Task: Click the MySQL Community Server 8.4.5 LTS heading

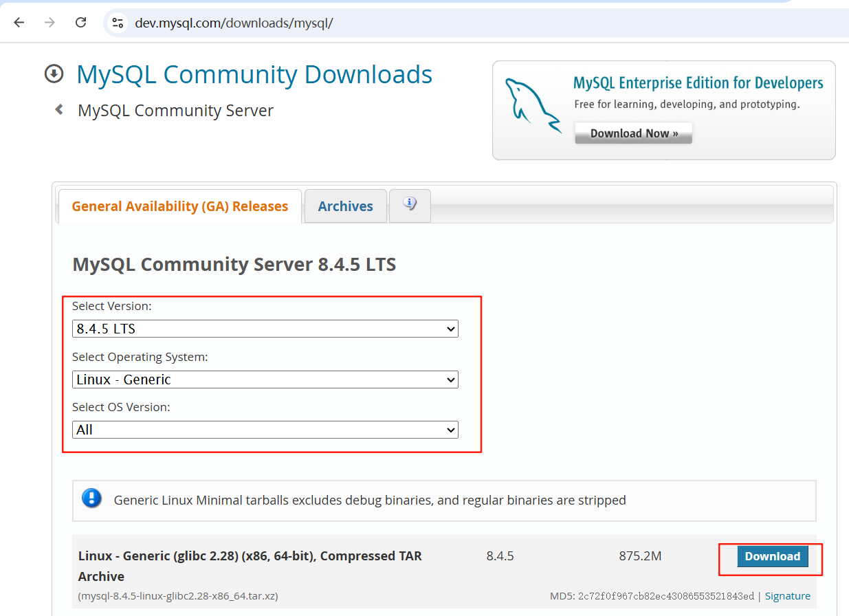Action: click(x=234, y=264)
